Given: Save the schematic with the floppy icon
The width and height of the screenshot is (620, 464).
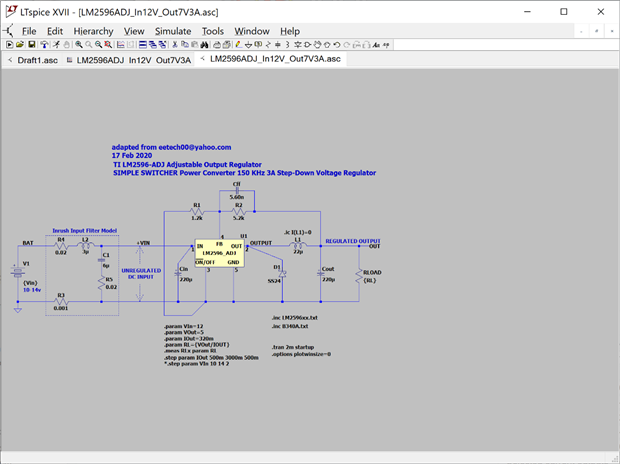Looking at the screenshot, I should click(32, 45).
